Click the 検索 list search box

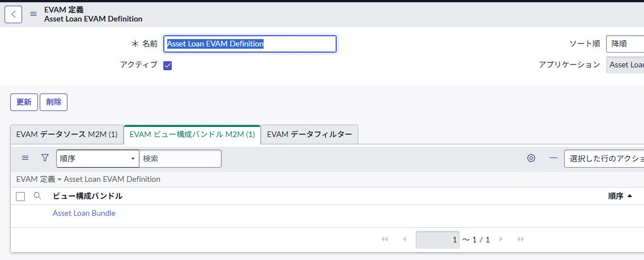[180, 159]
